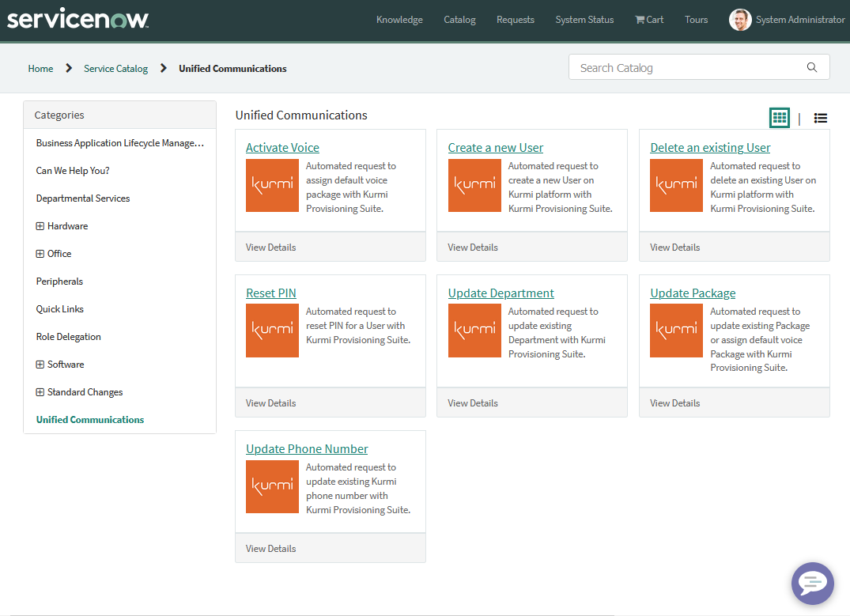Screen dimensions: 850x616
Task: View Details for Update Phone Number
Action: (270, 548)
